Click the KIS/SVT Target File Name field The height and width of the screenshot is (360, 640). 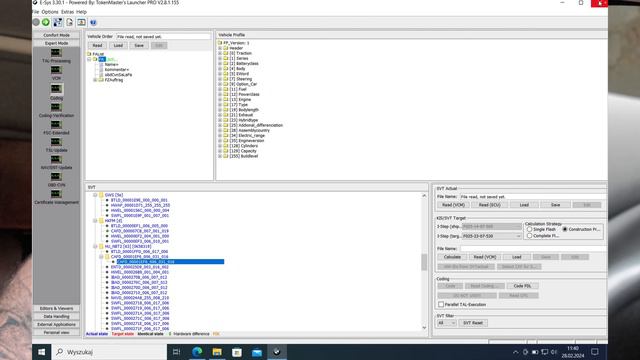pos(533,249)
